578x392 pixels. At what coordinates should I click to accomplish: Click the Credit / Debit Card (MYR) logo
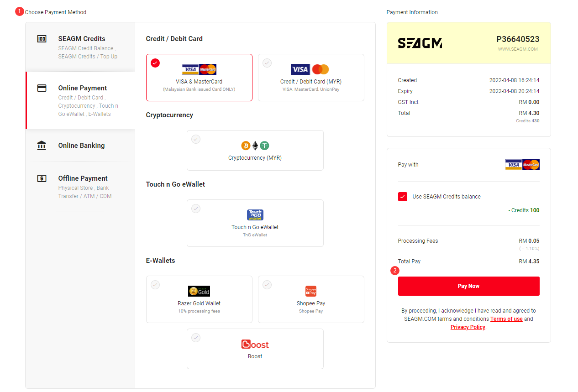coord(310,69)
